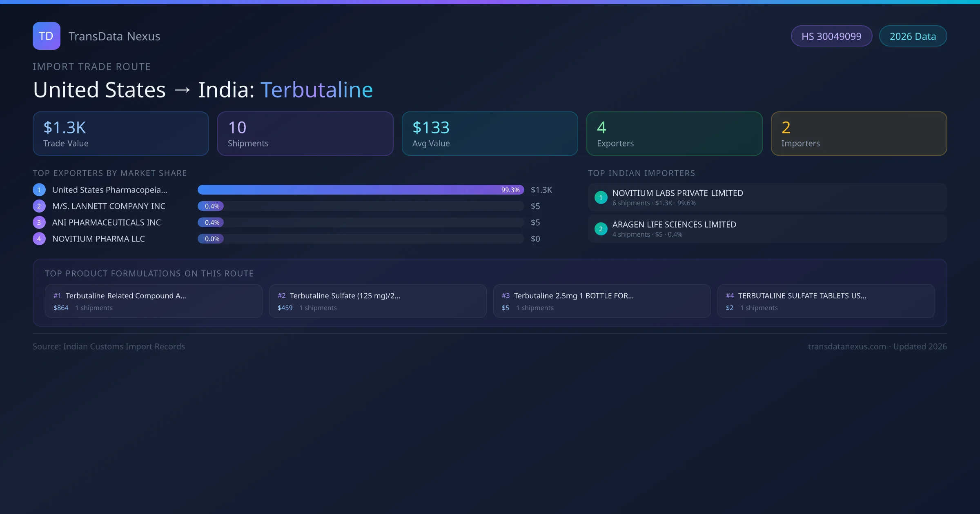
Task: Open the 10 Shipments stat card
Action: pyautogui.click(x=305, y=134)
